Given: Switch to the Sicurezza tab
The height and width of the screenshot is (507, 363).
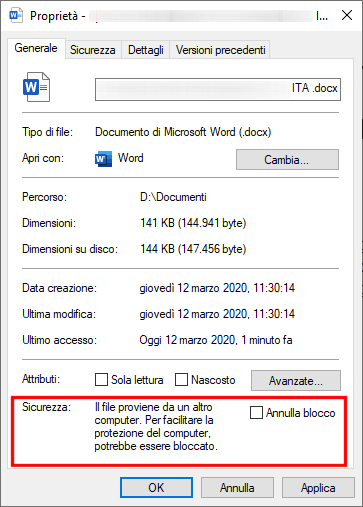Looking at the screenshot, I should click(x=93, y=50).
